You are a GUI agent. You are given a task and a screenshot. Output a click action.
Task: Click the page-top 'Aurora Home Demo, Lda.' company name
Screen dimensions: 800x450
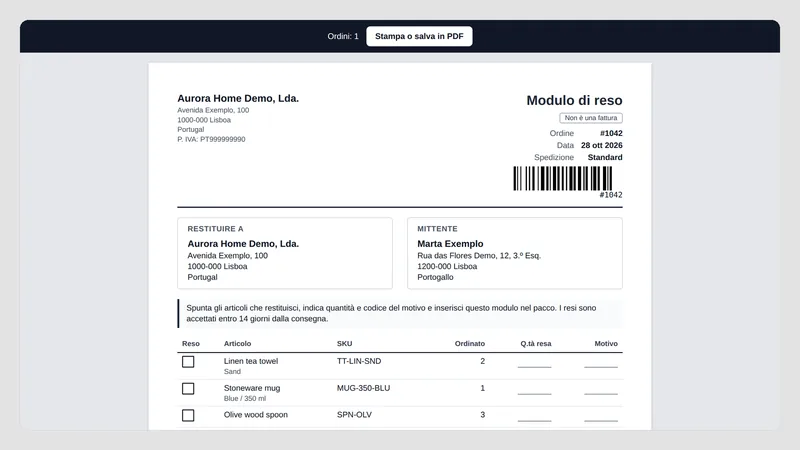coord(238,98)
